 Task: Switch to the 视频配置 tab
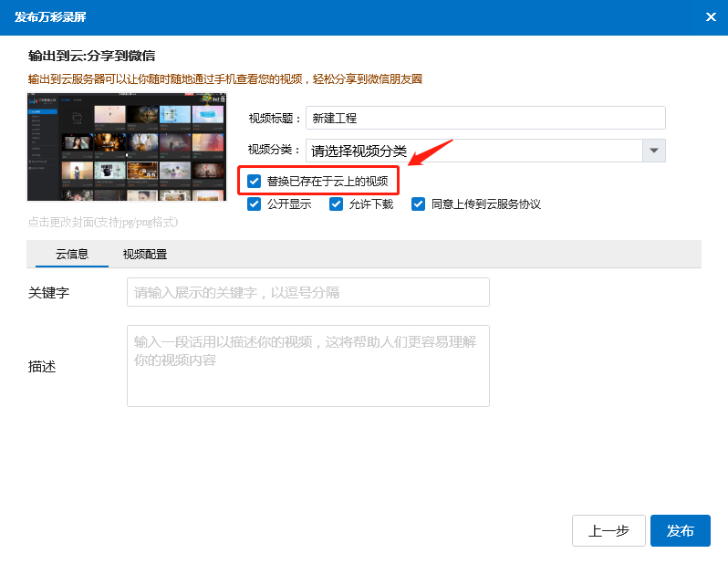tap(145, 255)
